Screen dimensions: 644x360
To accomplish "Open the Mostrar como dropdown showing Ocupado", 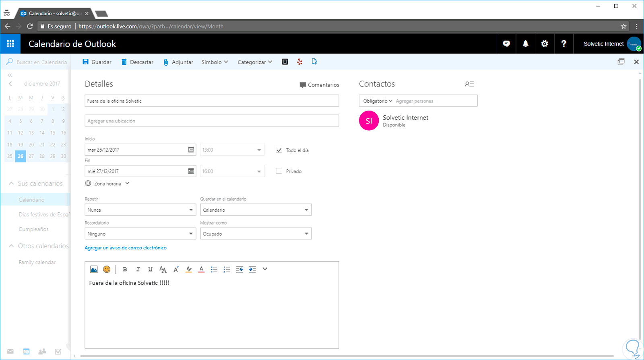I will 256,234.
